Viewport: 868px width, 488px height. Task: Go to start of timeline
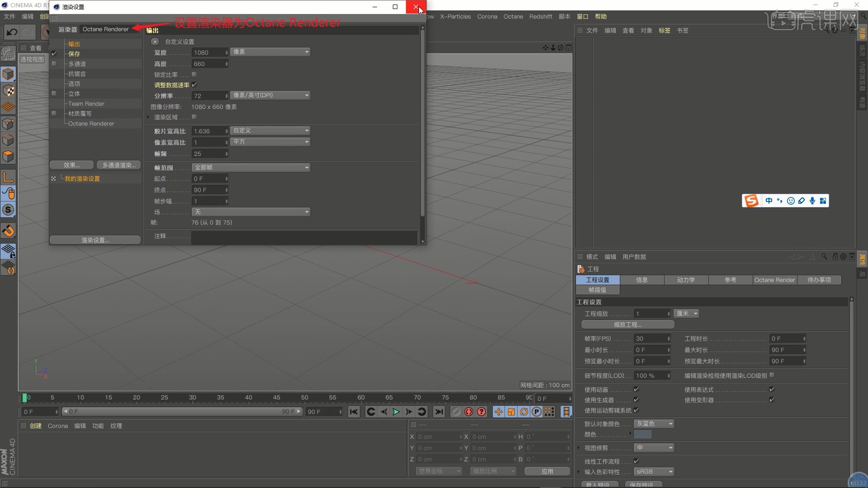(x=354, y=412)
